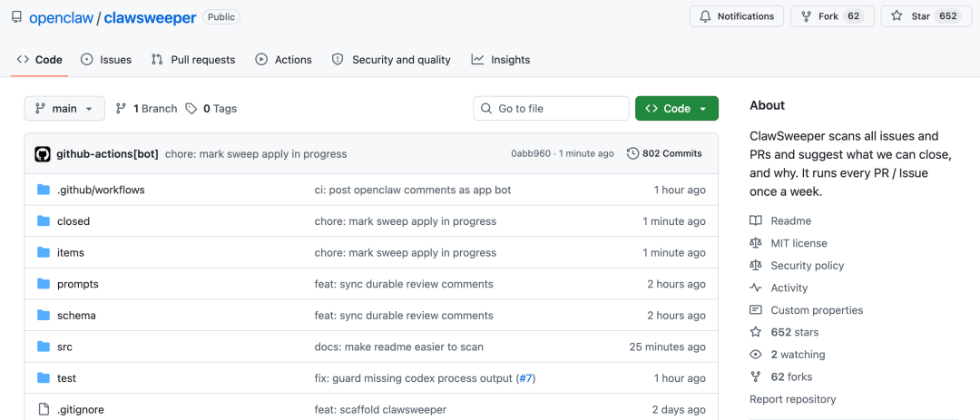Open the .github/workflows folder icon
The width and height of the screenshot is (980, 420).
(x=44, y=190)
